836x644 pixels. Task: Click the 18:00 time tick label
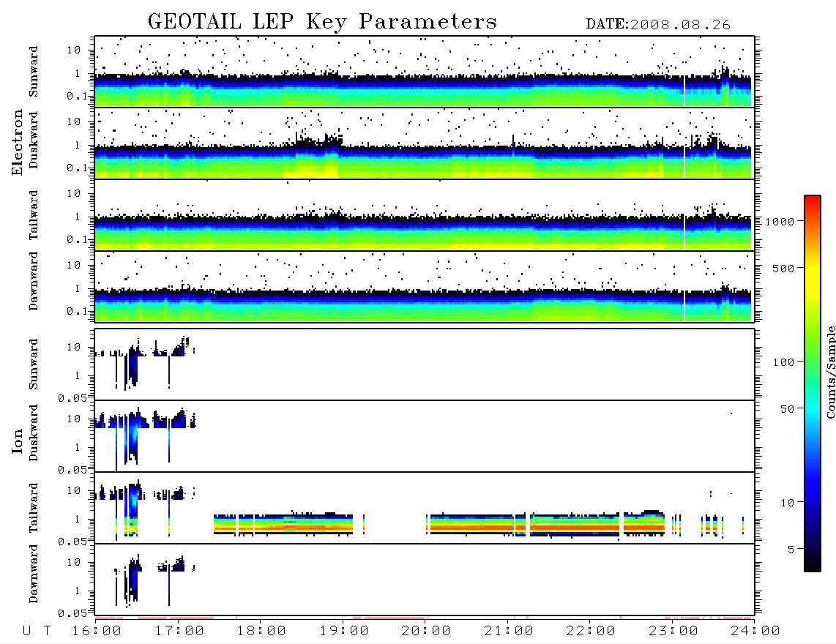pyautogui.click(x=261, y=632)
